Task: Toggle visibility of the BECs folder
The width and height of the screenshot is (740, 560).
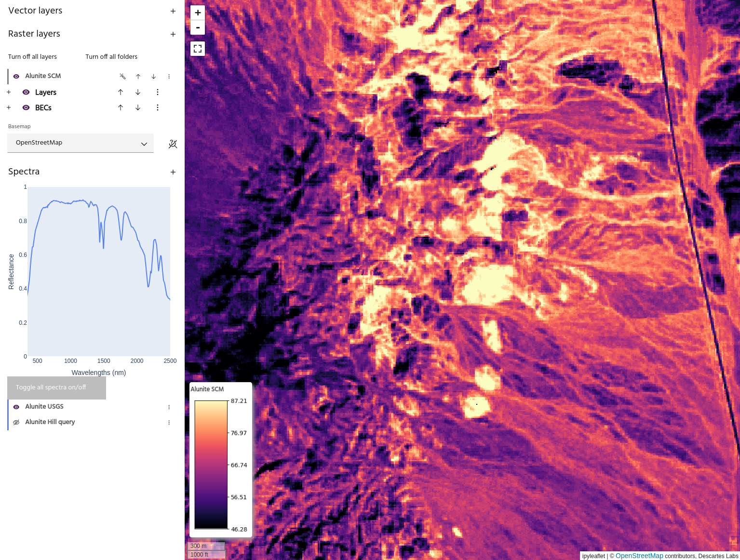Action: tap(26, 107)
